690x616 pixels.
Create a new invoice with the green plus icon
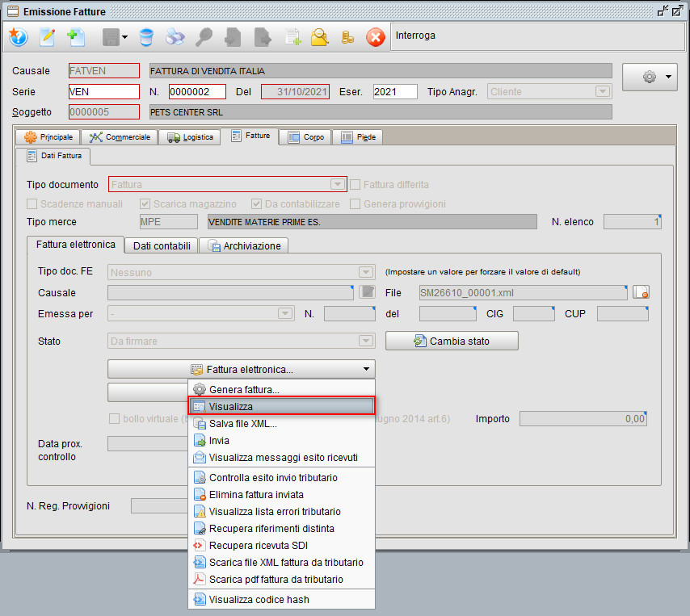77,37
